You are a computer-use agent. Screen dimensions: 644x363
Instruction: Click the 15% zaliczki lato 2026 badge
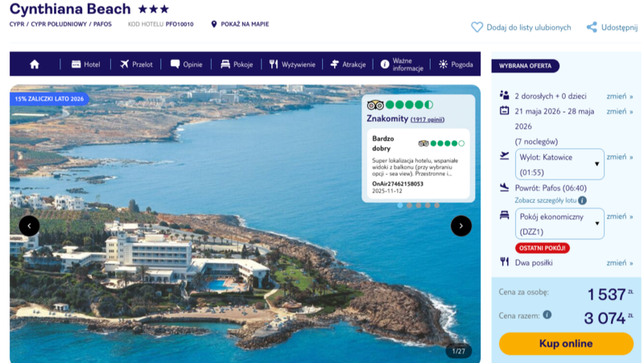(49, 98)
